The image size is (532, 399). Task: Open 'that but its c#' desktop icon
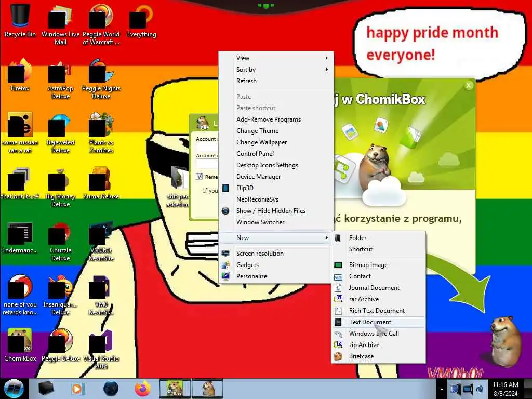tap(20, 183)
